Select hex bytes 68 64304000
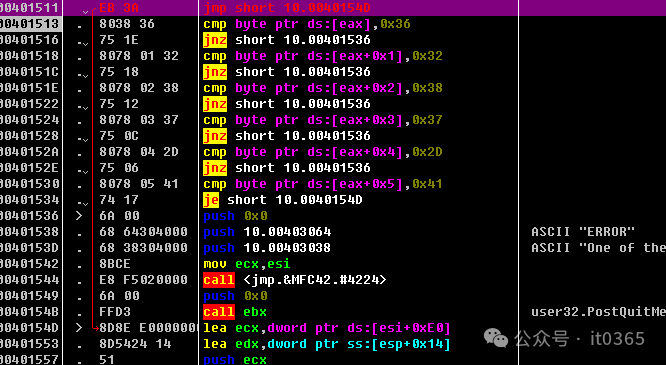The height and width of the screenshot is (365, 666). (143, 232)
